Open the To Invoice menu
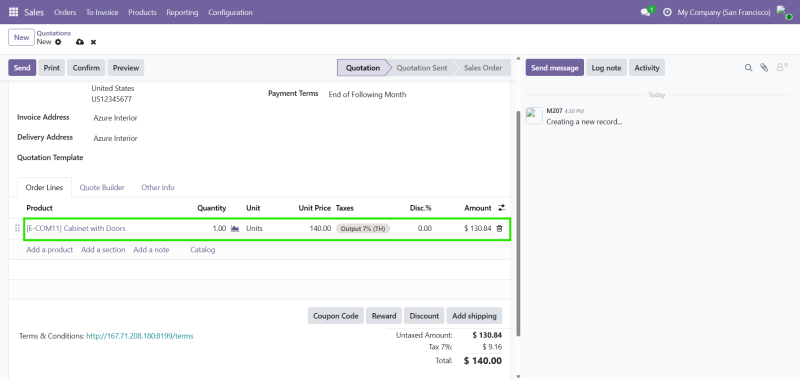The width and height of the screenshot is (800, 379). [102, 12]
